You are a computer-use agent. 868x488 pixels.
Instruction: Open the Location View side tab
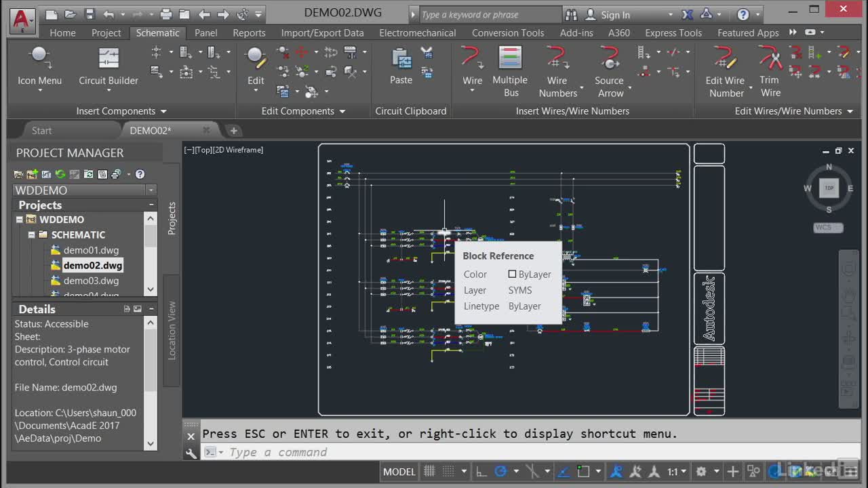[172, 330]
